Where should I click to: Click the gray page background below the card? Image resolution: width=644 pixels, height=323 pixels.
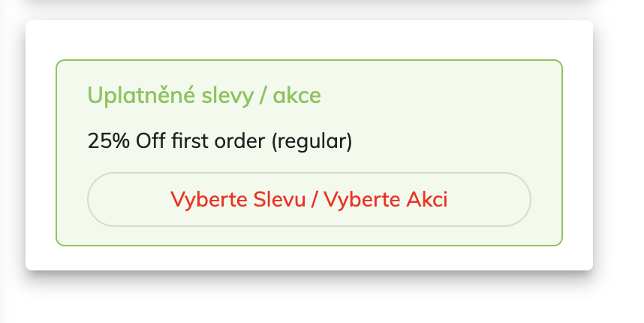click(x=308, y=300)
